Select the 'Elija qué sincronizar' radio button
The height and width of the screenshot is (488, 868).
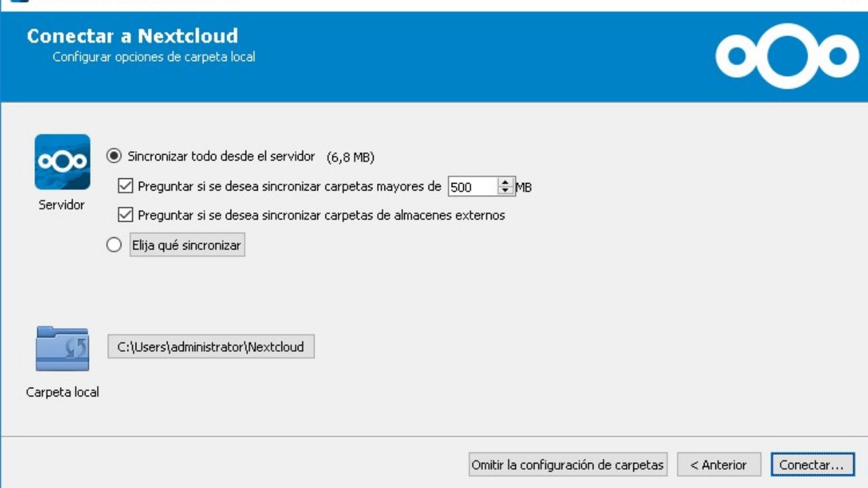click(114, 244)
